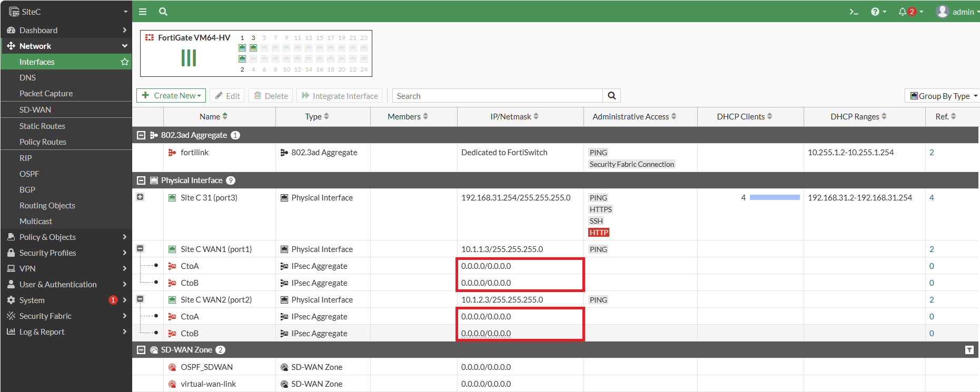980x392 pixels.
Task: Open the notifications bell
Action: coord(910,12)
